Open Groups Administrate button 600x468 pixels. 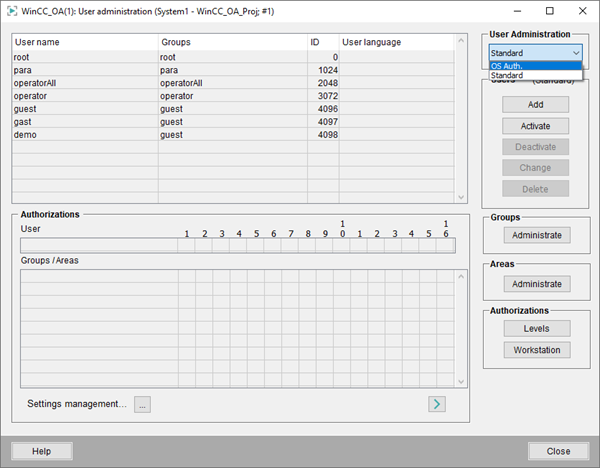538,235
